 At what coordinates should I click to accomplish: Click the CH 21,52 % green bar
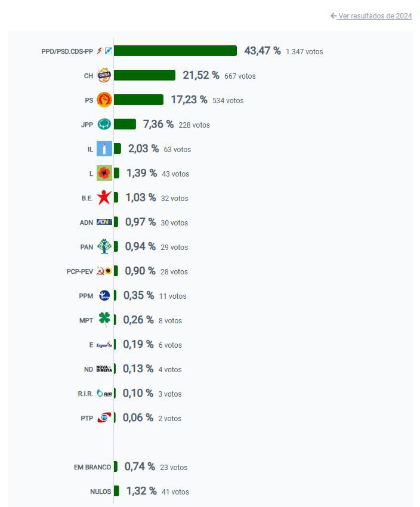tap(144, 76)
